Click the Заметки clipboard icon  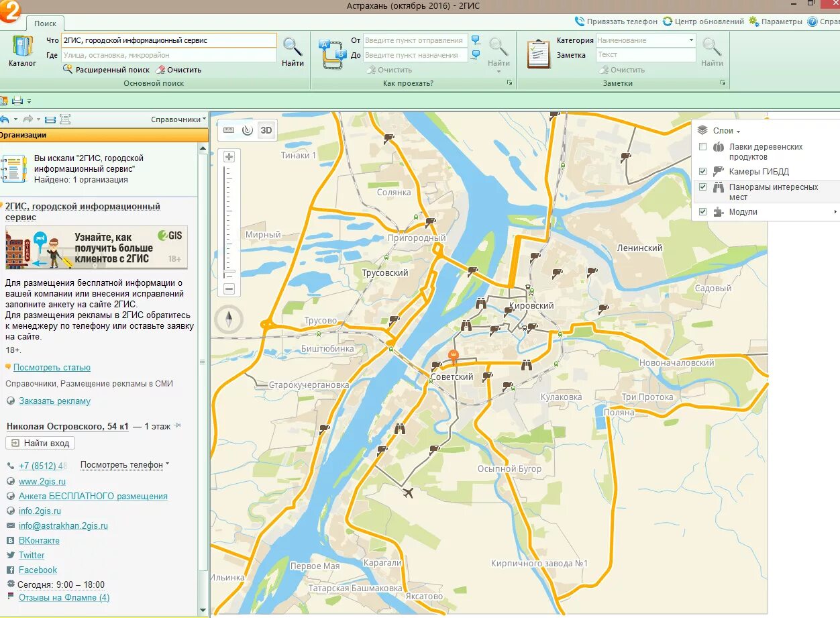538,54
